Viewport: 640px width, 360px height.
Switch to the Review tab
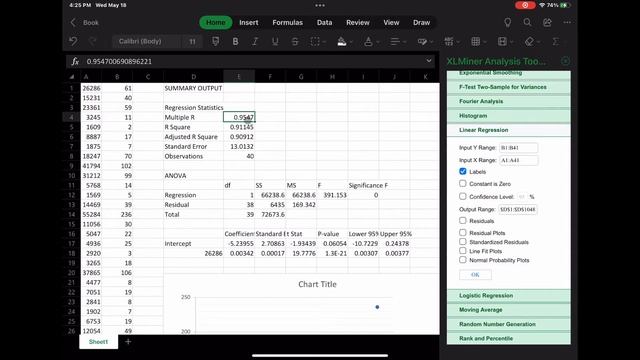click(x=358, y=22)
